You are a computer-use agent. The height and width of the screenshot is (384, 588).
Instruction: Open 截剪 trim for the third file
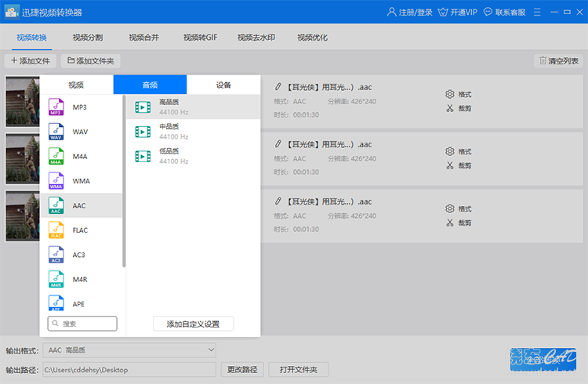[x=459, y=223]
